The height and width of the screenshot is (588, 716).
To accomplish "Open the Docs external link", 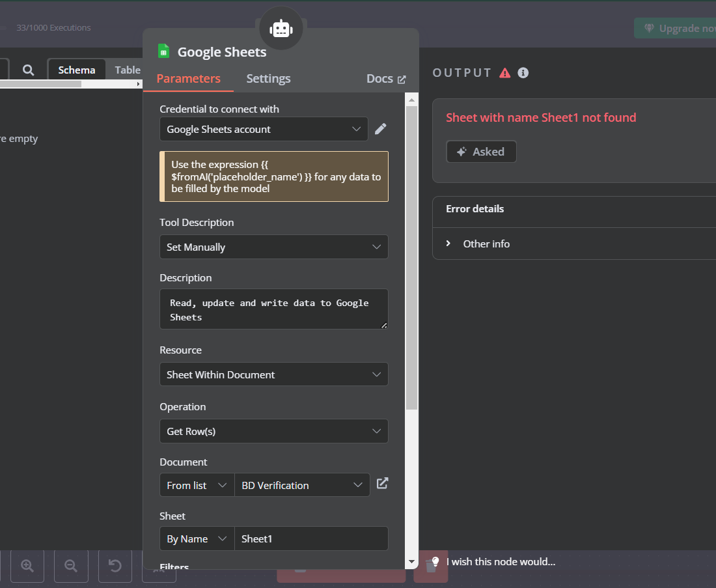I will point(386,79).
